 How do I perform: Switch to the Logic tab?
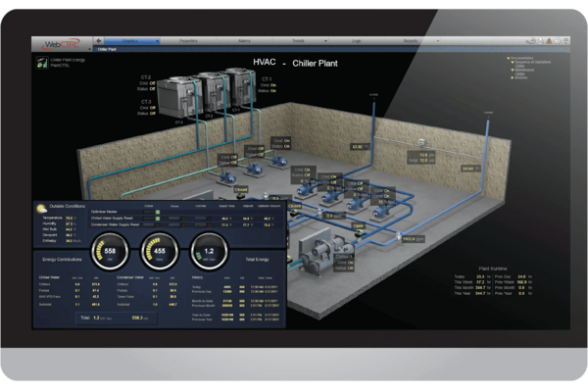[357, 41]
